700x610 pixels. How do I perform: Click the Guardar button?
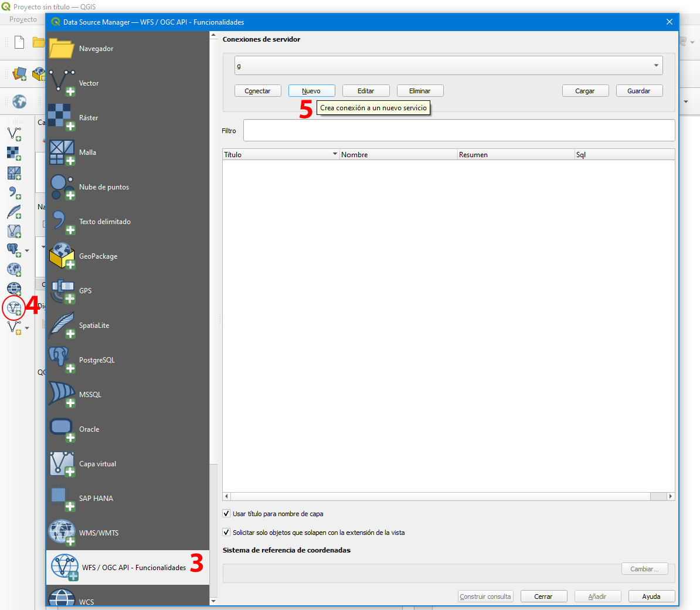(x=639, y=91)
